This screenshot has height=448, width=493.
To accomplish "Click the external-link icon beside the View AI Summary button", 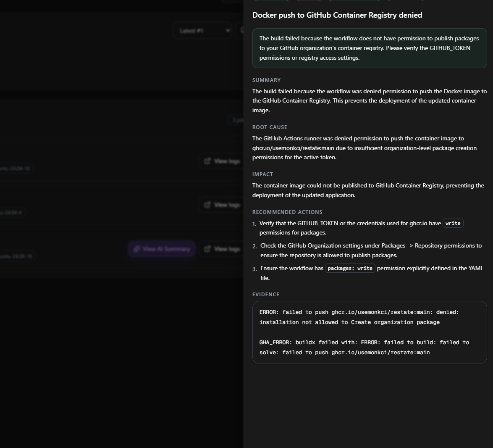I will [207, 249].
